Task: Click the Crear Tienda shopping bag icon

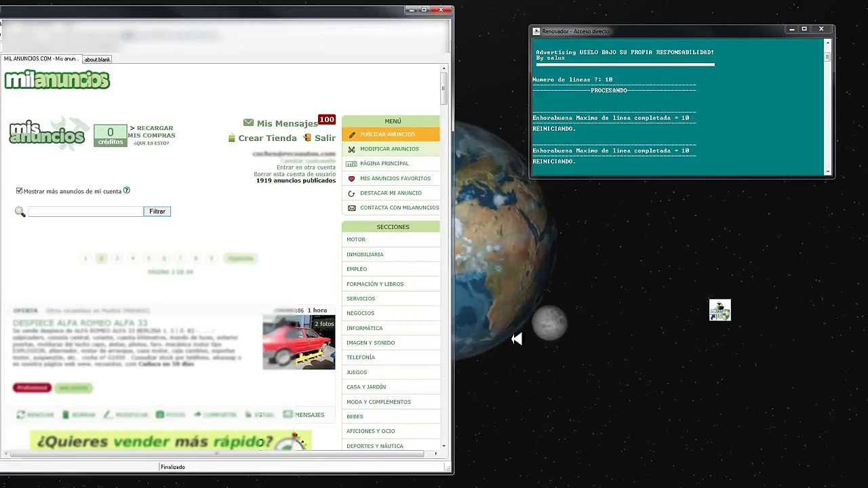Action: point(231,138)
